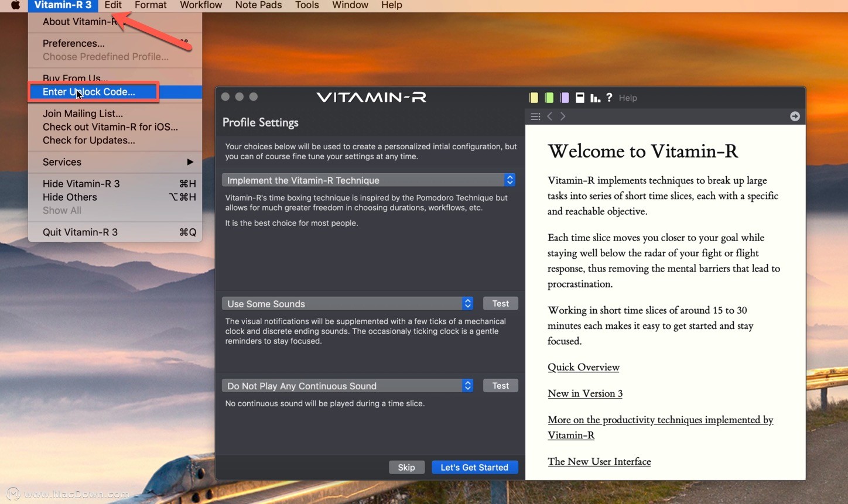Expand the Services submenu arrow

point(190,162)
